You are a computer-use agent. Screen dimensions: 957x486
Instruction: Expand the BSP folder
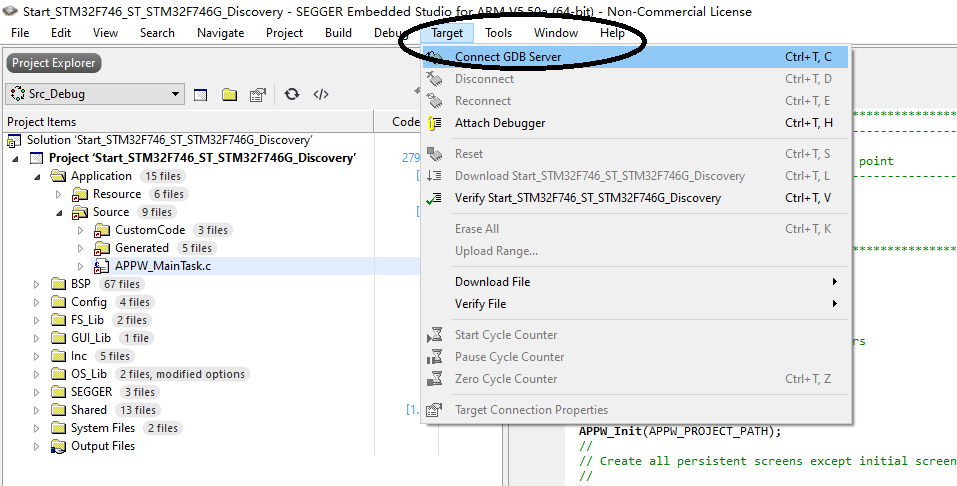(37, 284)
